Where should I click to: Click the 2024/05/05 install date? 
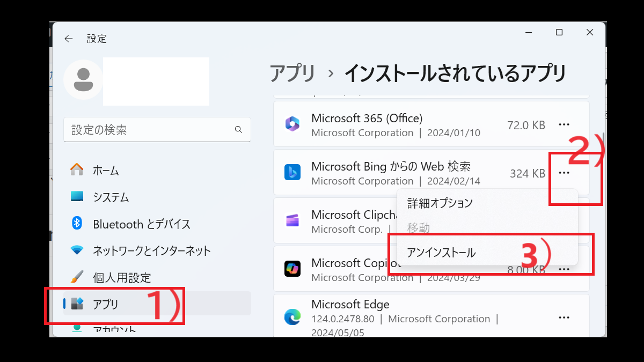[338, 333]
